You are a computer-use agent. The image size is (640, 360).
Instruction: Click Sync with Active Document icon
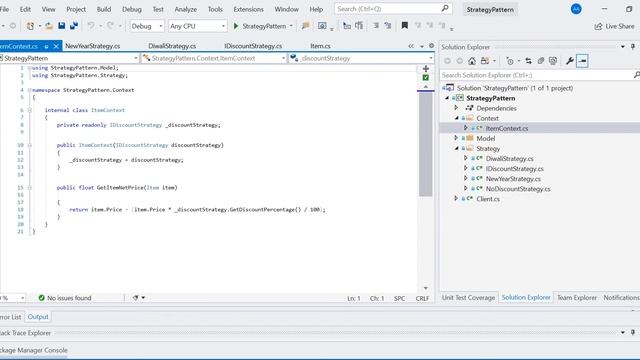[529, 61]
